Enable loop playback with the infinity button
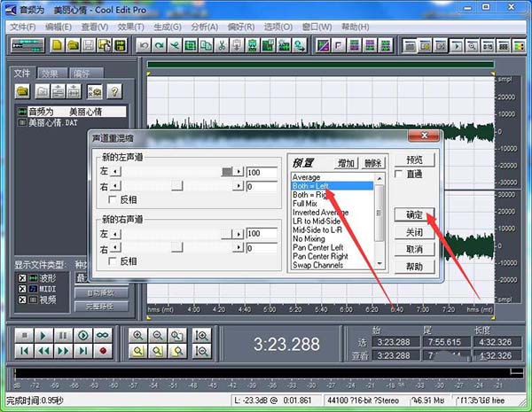The height and width of the screenshot is (412, 532). pos(103,336)
